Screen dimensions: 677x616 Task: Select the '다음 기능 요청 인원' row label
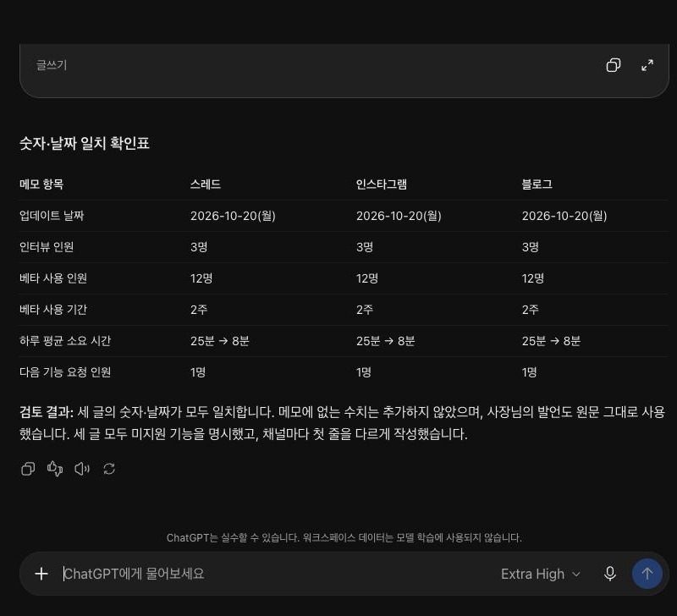point(65,372)
